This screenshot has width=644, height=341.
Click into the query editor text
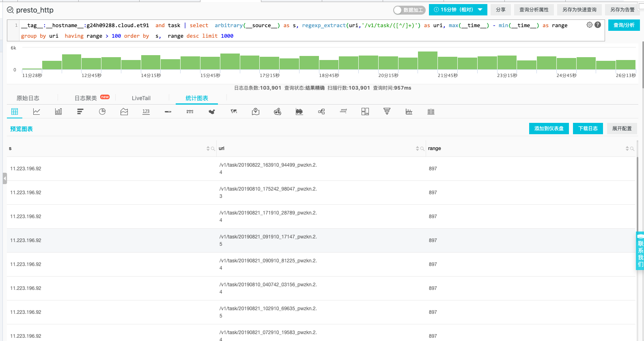click(x=306, y=30)
